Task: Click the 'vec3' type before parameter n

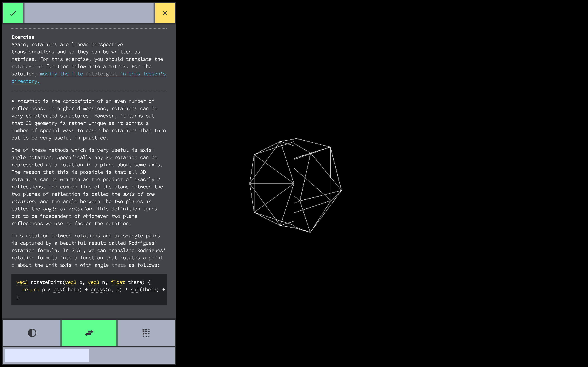Action: point(93,282)
